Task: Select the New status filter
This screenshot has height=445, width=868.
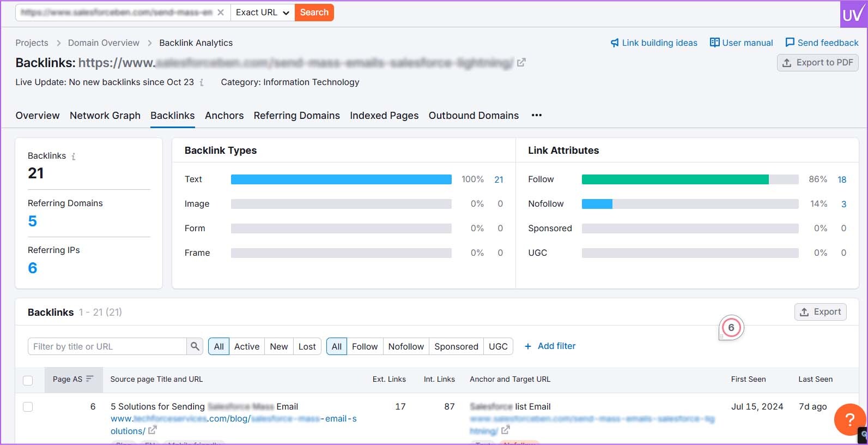Action: [x=279, y=346]
